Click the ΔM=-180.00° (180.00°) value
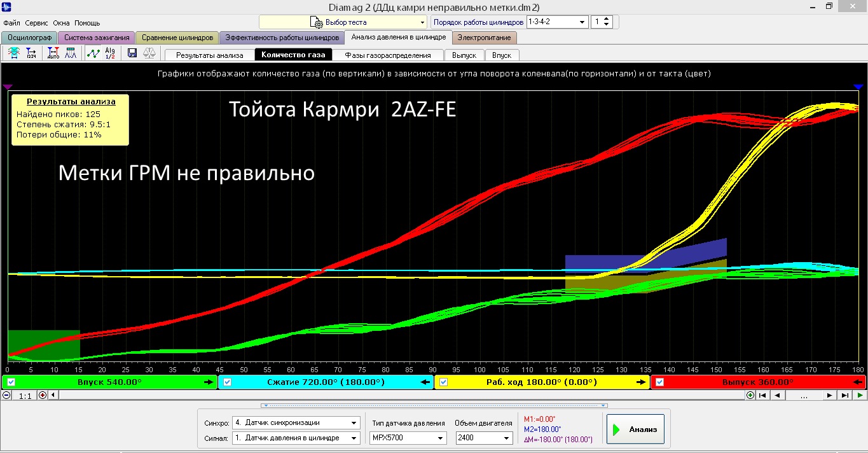The height and width of the screenshot is (453, 868). (x=558, y=440)
